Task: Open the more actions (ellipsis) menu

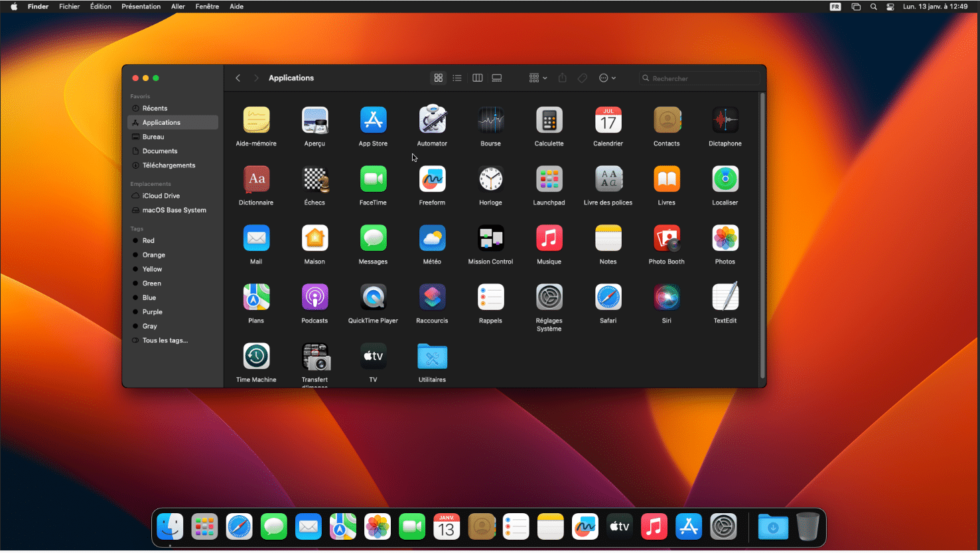Action: click(606, 78)
